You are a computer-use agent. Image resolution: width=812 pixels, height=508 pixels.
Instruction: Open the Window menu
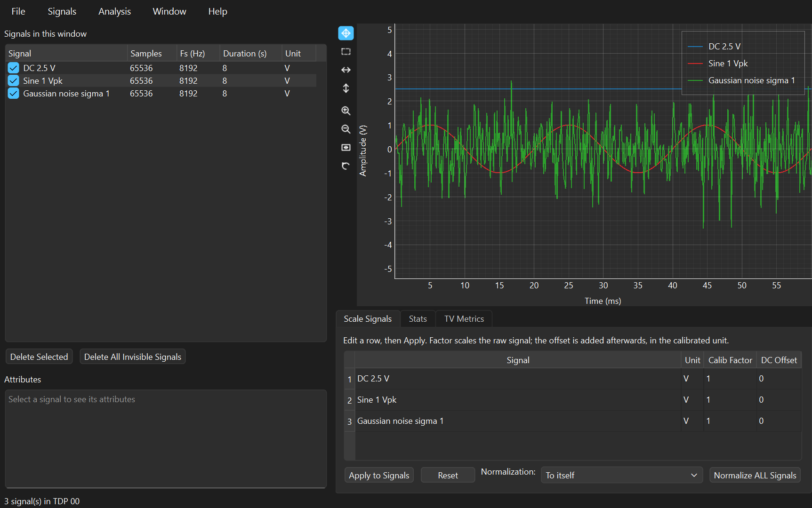click(169, 11)
